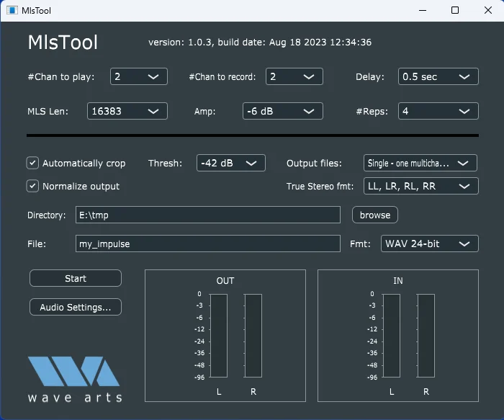Click the version and build date text

260,42
